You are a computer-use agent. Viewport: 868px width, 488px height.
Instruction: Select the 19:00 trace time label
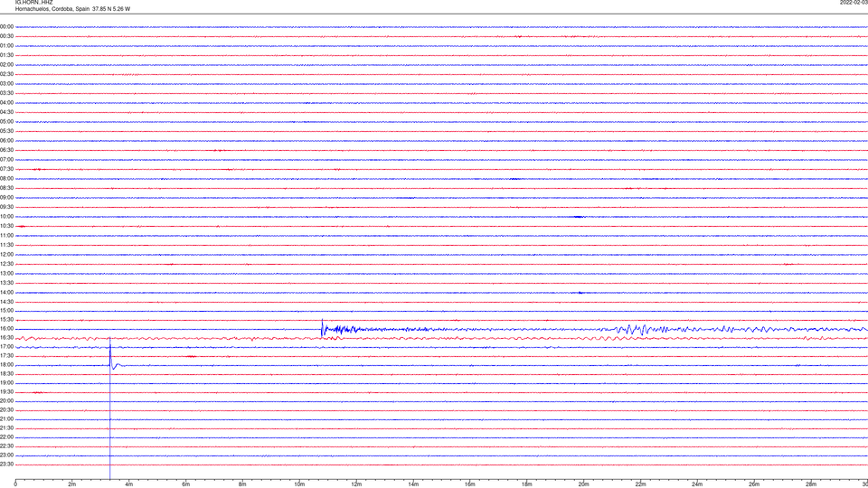[6, 383]
